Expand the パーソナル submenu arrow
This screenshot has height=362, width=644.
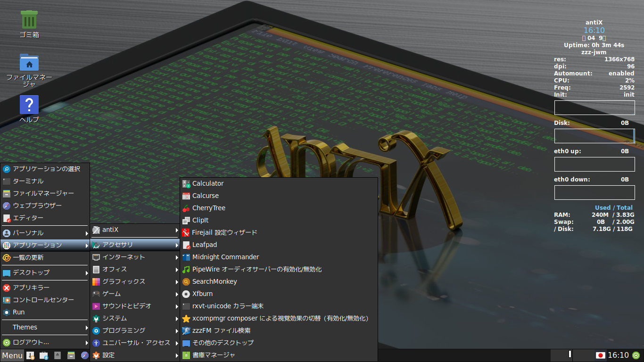(x=87, y=233)
